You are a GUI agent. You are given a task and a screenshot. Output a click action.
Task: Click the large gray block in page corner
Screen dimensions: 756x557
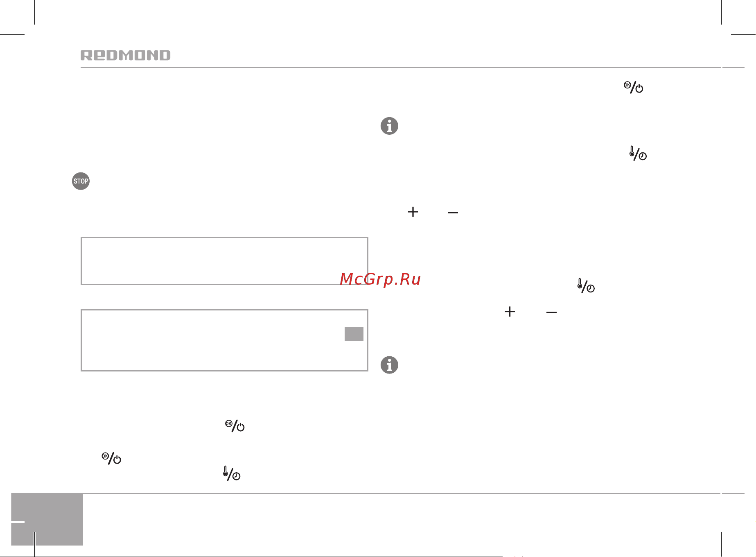click(47, 519)
